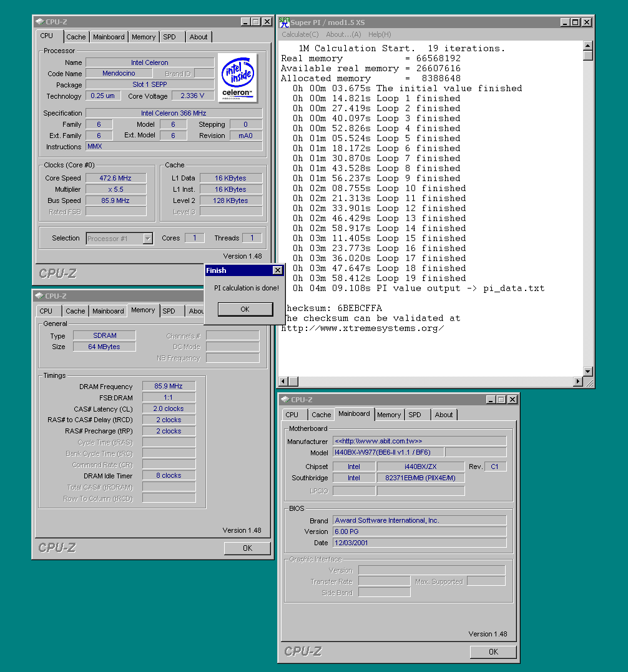Click the Intel Inside Celeron logo
The image size is (628, 672).
point(238,78)
